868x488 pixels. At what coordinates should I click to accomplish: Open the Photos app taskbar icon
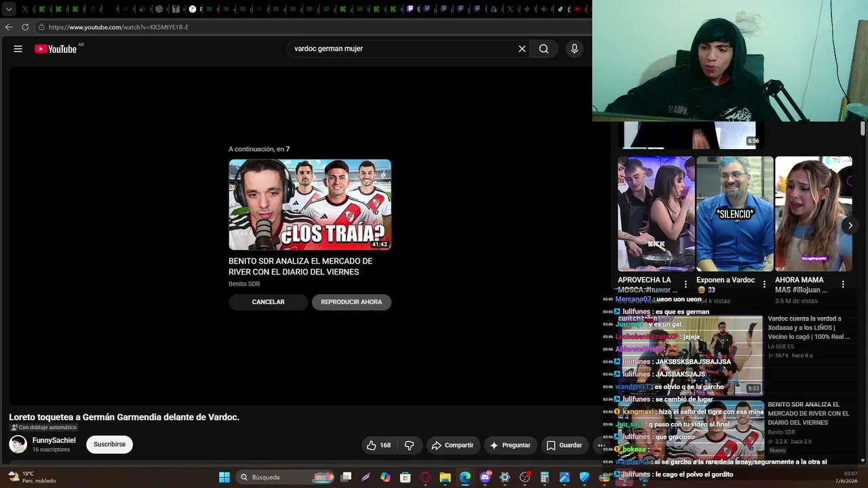click(x=564, y=477)
